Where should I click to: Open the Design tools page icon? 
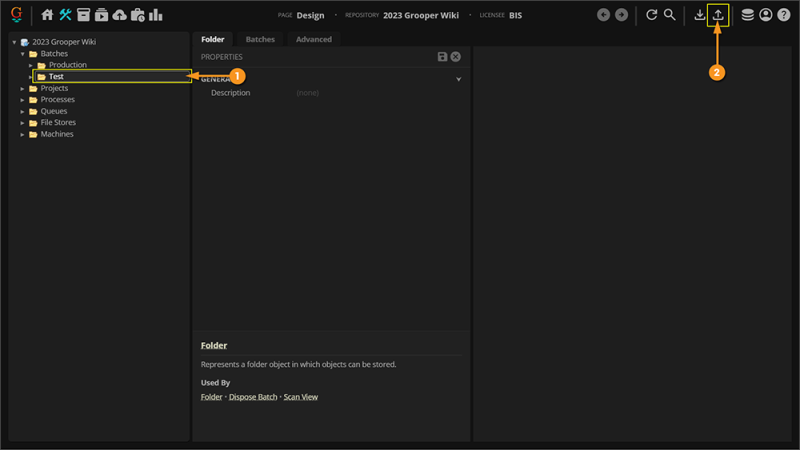click(x=65, y=15)
